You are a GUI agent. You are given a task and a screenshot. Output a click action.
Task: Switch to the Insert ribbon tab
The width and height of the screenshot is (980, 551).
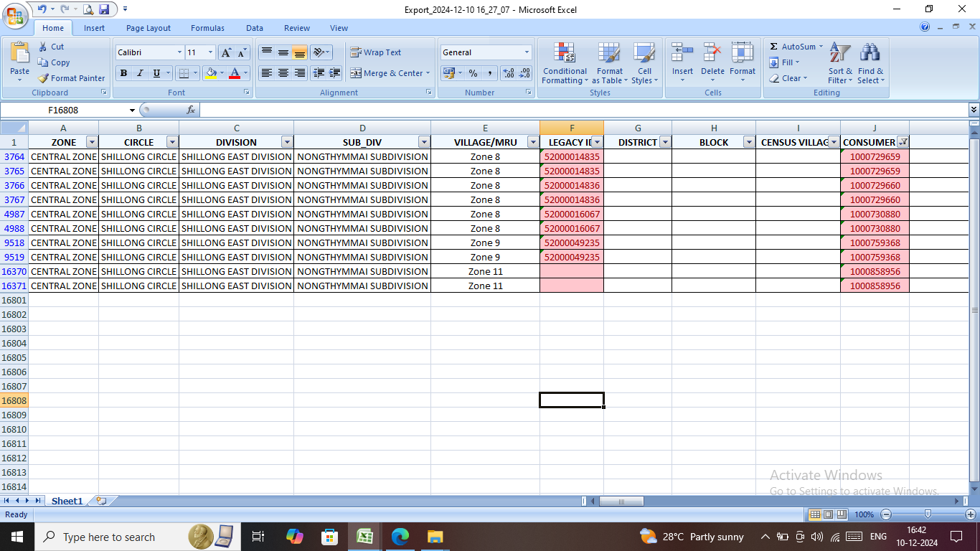coord(94,28)
